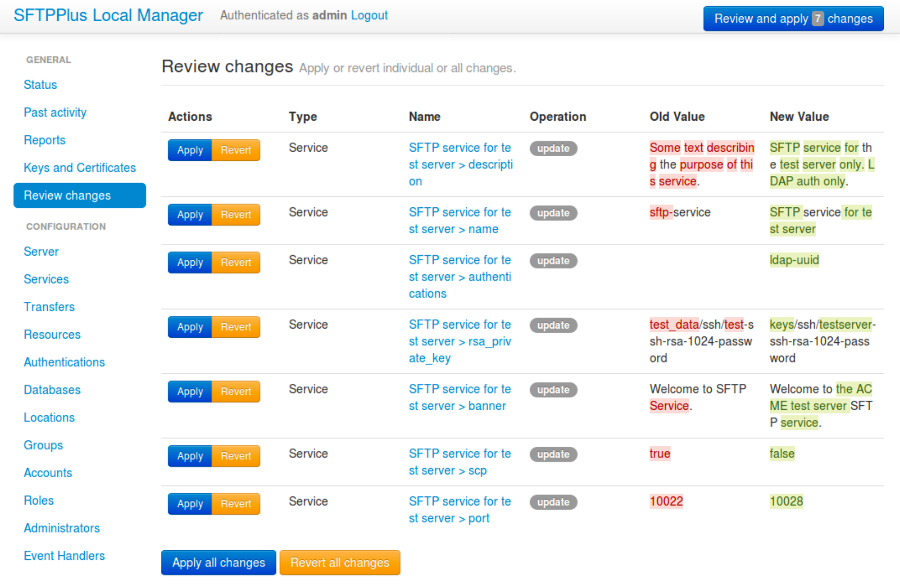Screen dimensions: 900x584
Task: Apply the port change from 10022 to 10028
Action: coord(190,504)
